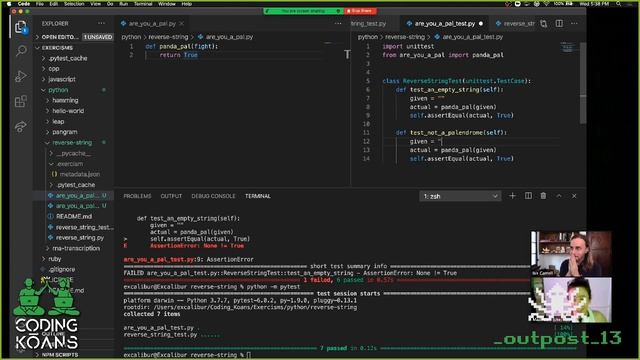Click the Stop Share button
This screenshot has width=640, height=360.
pos(360,11)
